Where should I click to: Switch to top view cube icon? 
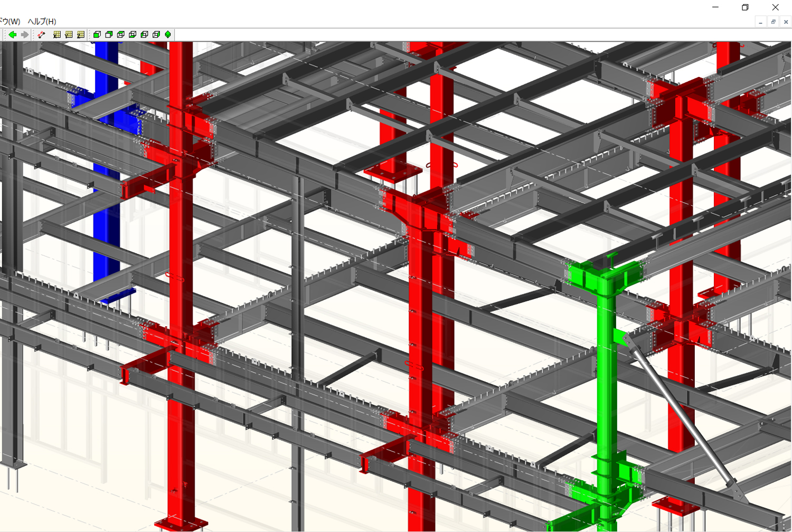[121, 35]
